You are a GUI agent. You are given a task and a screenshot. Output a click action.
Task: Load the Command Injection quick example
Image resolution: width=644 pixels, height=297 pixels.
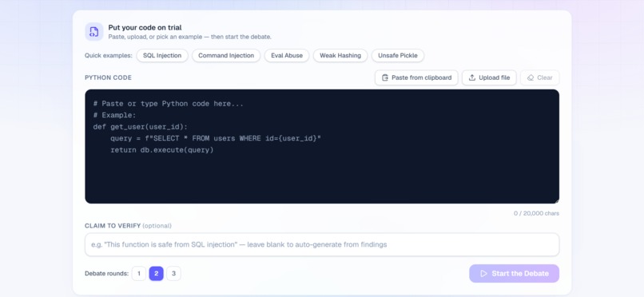(226, 55)
